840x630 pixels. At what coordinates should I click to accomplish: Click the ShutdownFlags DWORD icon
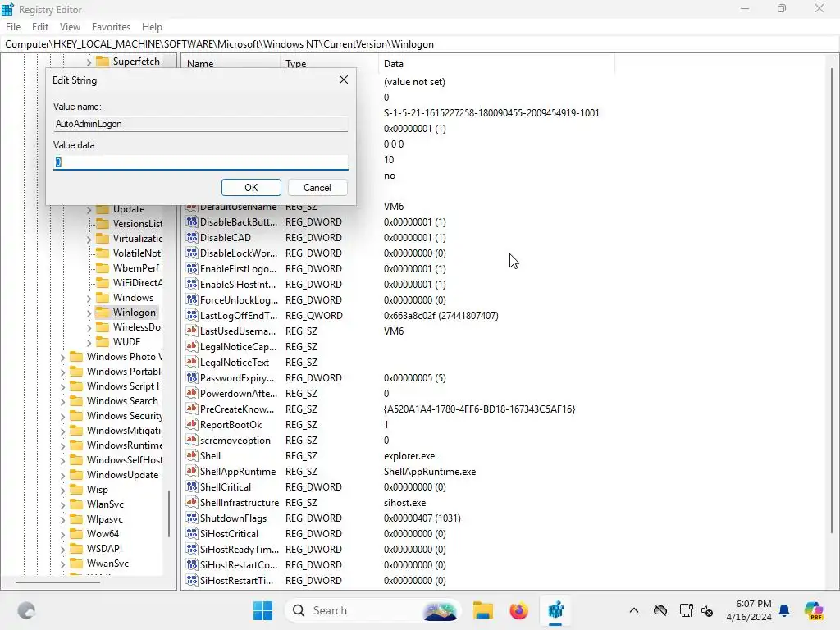pyautogui.click(x=192, y=518)
